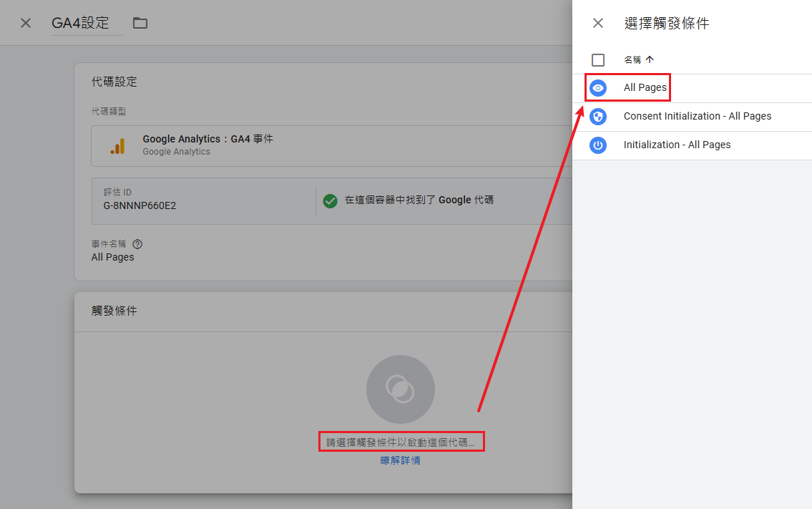Choose Consent Initialization - All Pages trigger

[692, 116]
